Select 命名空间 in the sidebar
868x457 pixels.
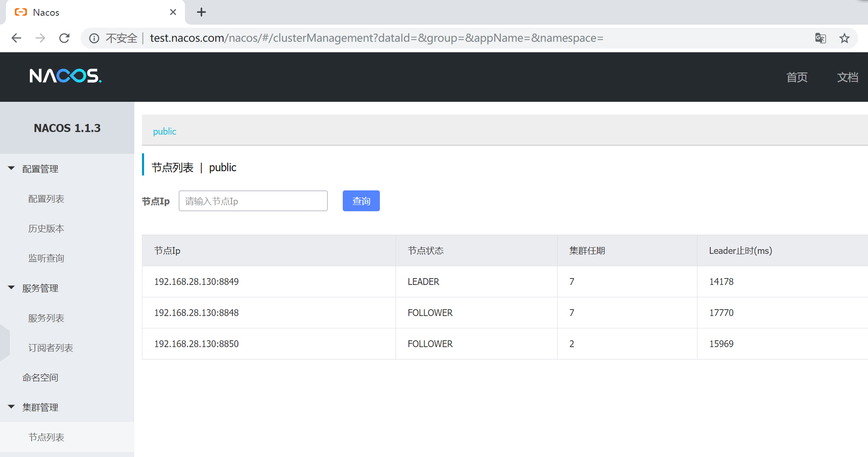40,377
